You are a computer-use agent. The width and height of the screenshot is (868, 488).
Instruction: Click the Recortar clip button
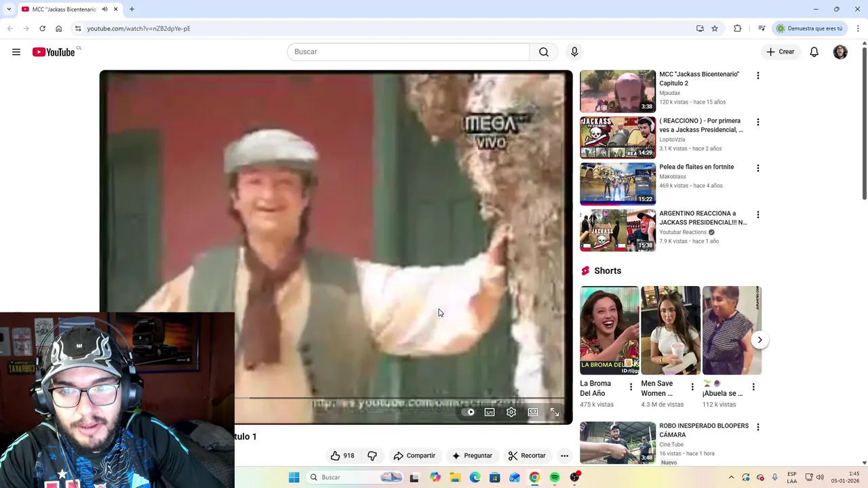pyautogui.click(x=527, y=455)
